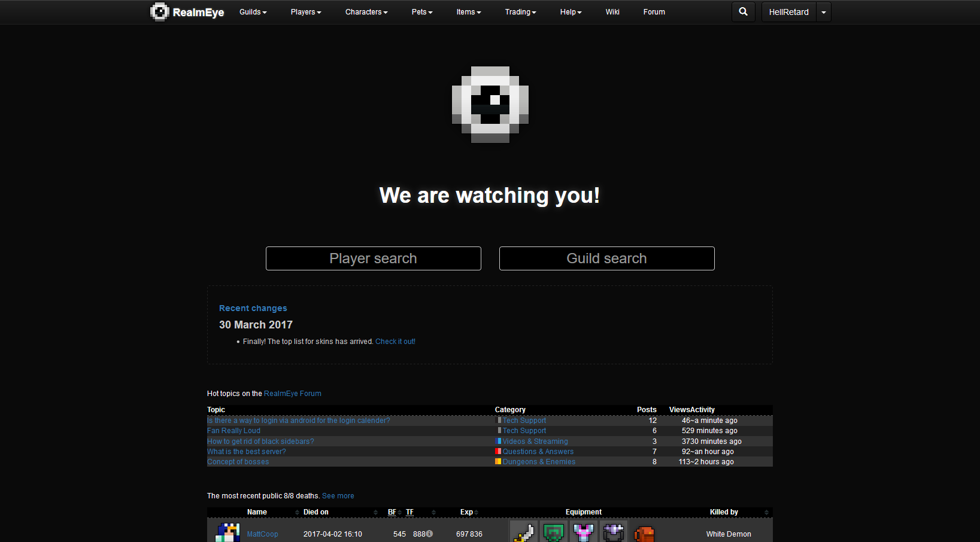Click the info icon beside 888
Image resolution: width=980 pixels, height=542 pixels.
pyautogui.click(x=429, y=534)
